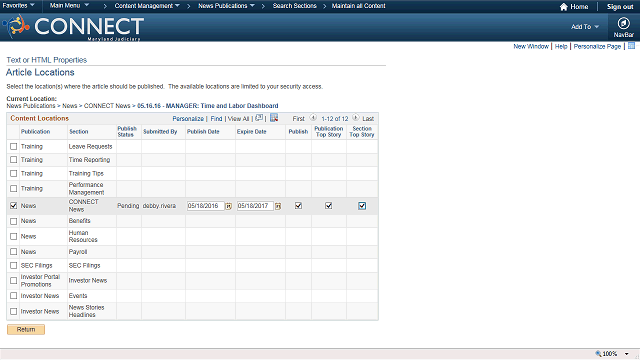
Task: Check the Training Leave Requests row
Action: [13, 146]
